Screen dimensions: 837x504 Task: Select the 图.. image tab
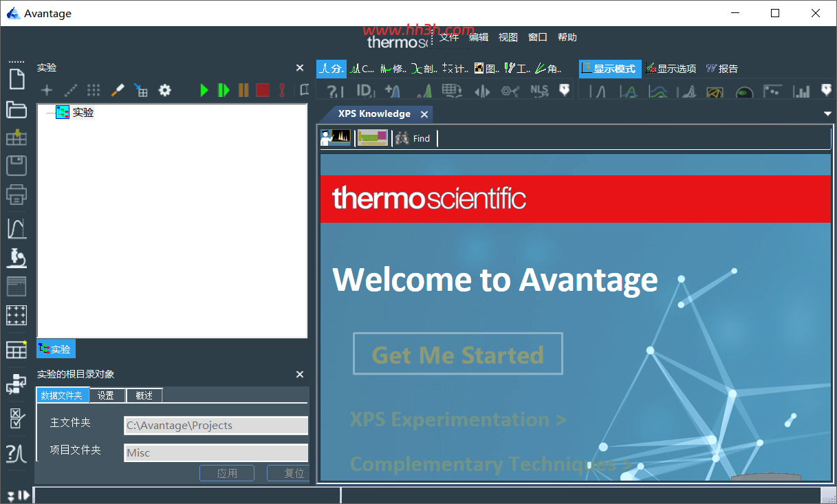(487, 69)
